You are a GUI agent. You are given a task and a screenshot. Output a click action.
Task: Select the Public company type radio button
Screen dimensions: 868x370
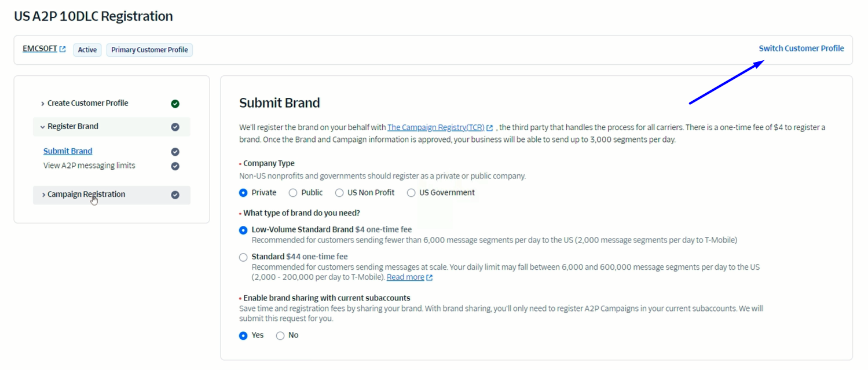[x=293, y=193]
